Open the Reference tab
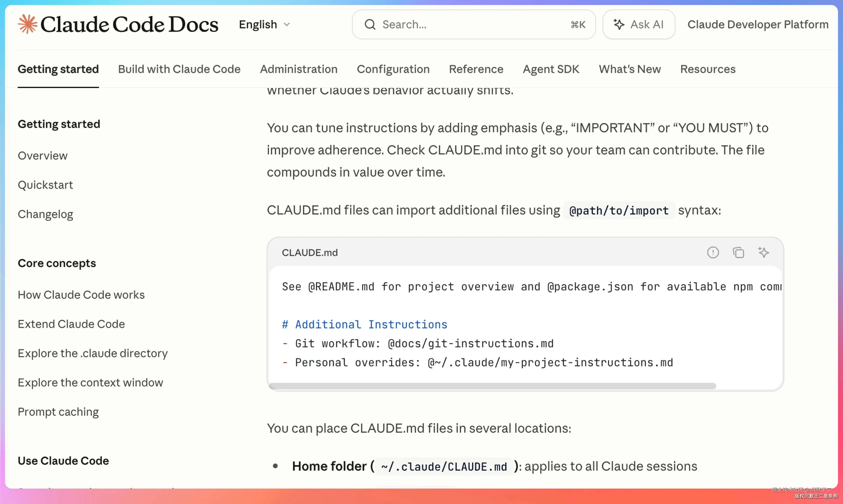 point(476,69)
